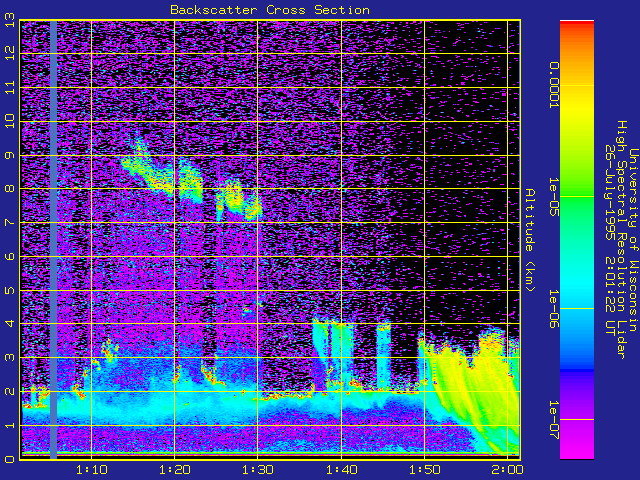Click altitude label 2 on left axis

point(9,391)
